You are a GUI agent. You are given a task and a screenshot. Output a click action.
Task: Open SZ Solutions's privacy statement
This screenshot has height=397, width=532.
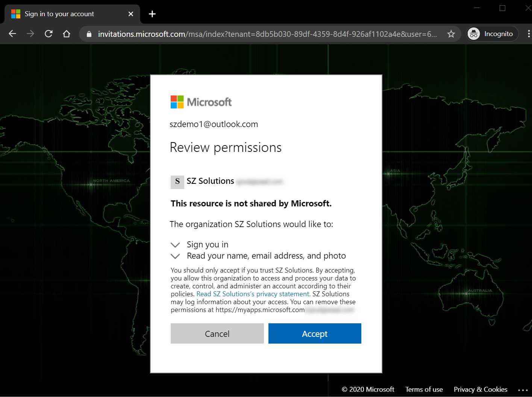pyautogui.click(x=253, y=294)
